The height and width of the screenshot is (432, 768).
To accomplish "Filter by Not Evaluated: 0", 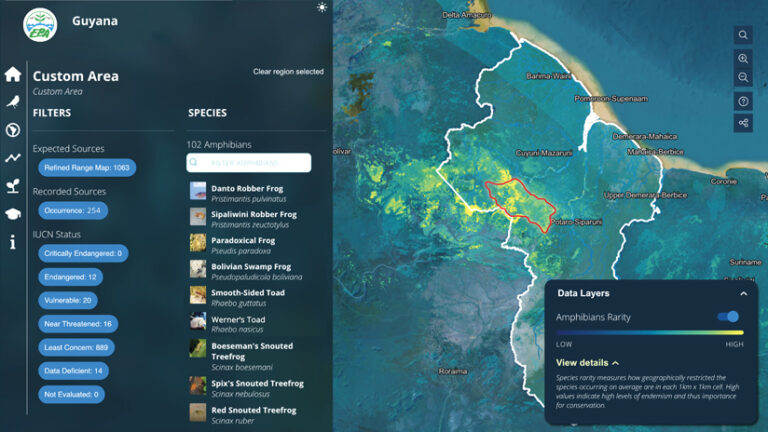I will pos(71,394).
